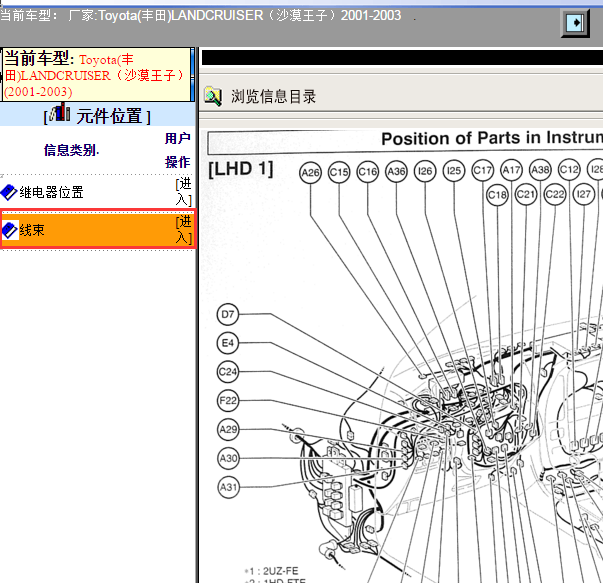Open the browse information catalog magnifier icon
This screenshot has width=603, height=583.
pos(213,97)
